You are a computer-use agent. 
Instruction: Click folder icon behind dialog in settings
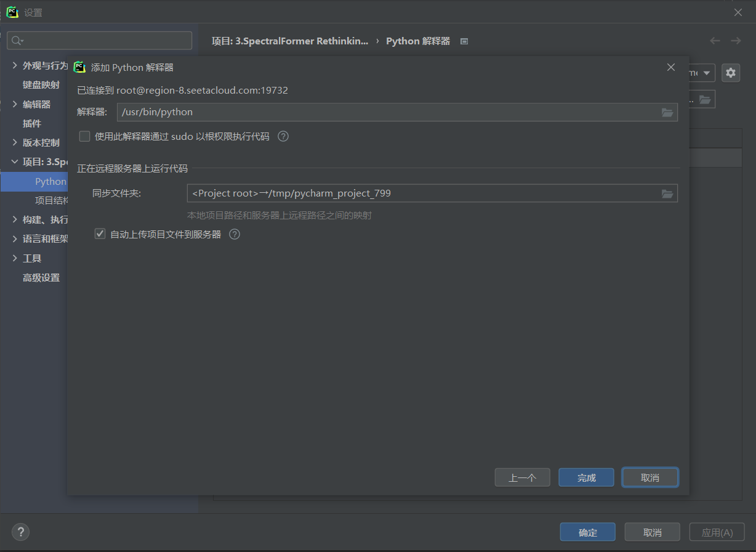pos(706,99)
